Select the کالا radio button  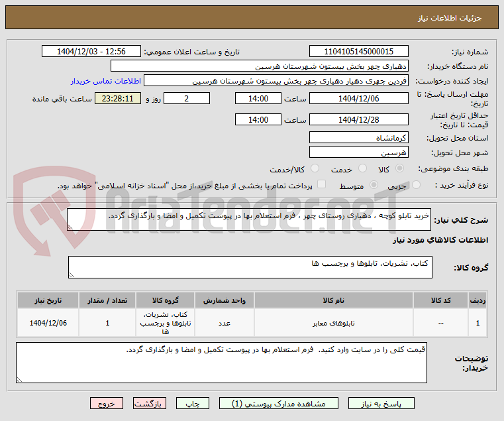[400, 168]
